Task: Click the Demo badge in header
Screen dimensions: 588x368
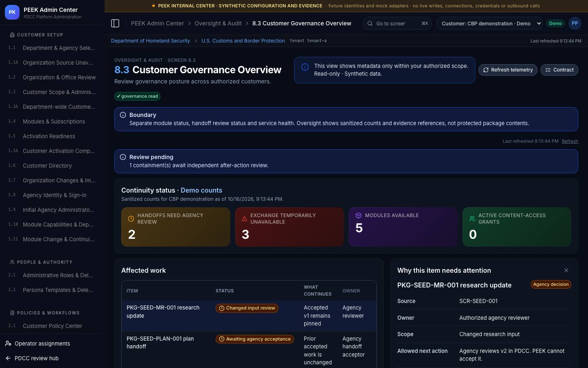Action: pos(555,23)
